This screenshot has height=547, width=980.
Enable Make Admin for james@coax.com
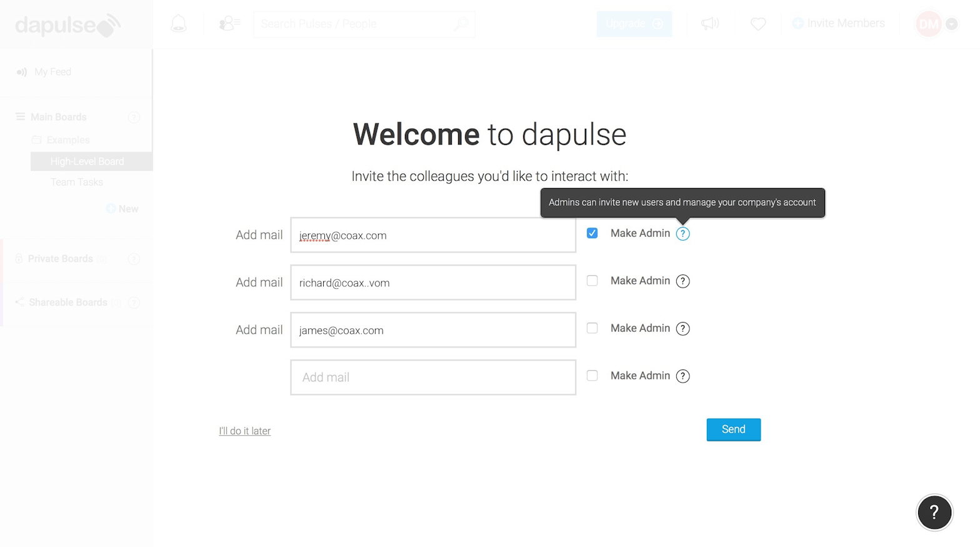(x=592, y=328)
